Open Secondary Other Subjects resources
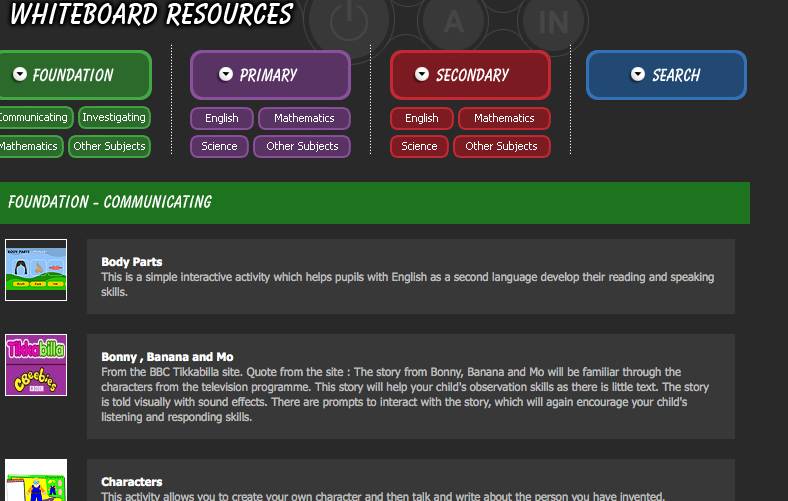The image size is (788, 501). point(501,147)
